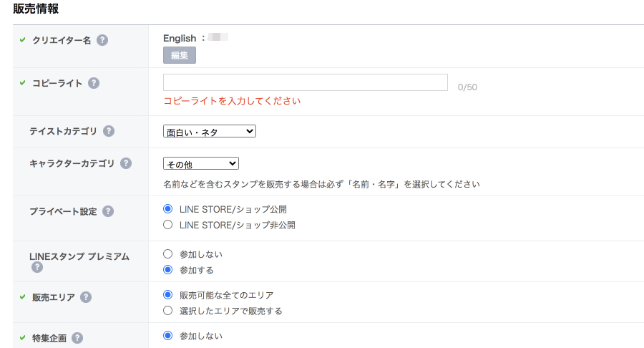The width and height of the screenshot is (644, 348).
Task: Open help icon next to 特集企画
Action: tap(77, 338)
